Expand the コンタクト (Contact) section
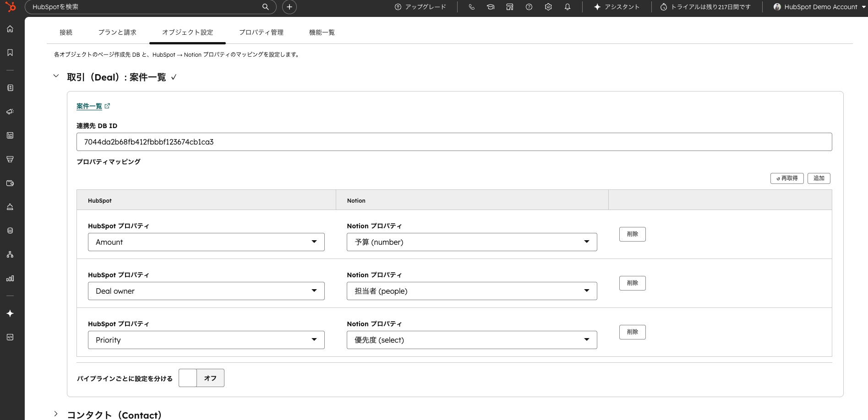 56,414
